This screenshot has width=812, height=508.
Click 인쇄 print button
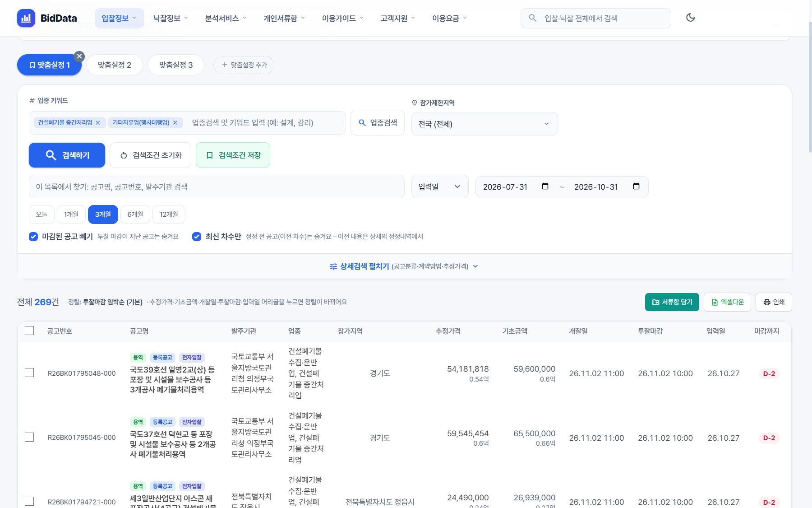pos(774,302)
